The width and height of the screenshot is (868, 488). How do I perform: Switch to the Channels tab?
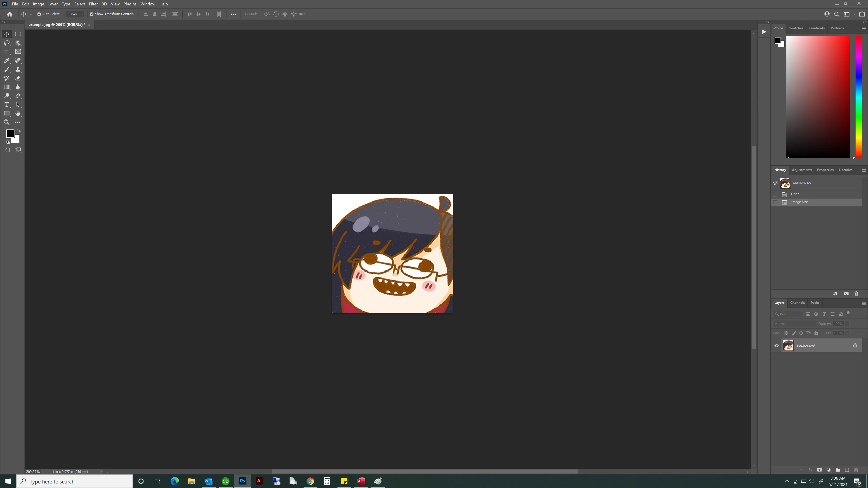click(x=797, y=303)
